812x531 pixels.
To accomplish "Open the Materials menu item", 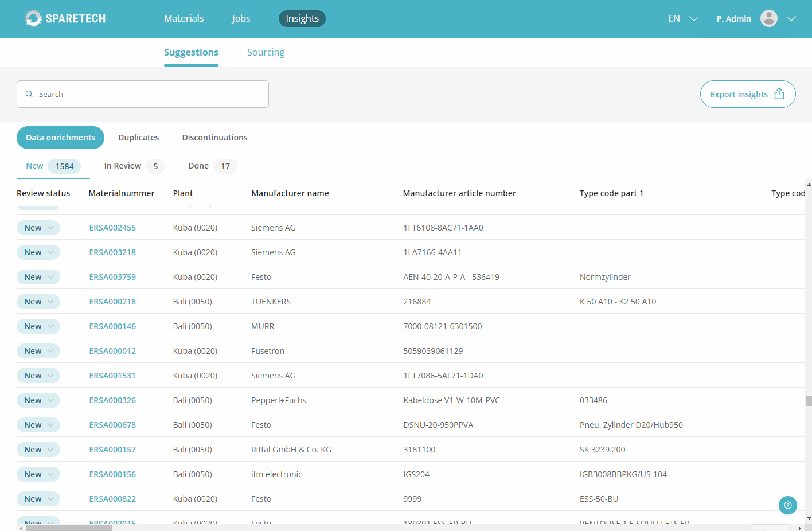I will (184, 19).
